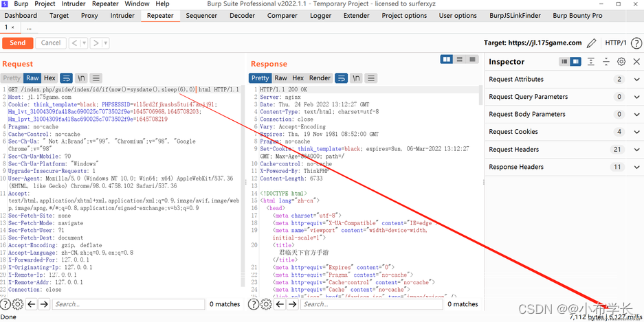Go to next match in Request search
Screen dimensions: 644x322
click(x=44, y=304)
